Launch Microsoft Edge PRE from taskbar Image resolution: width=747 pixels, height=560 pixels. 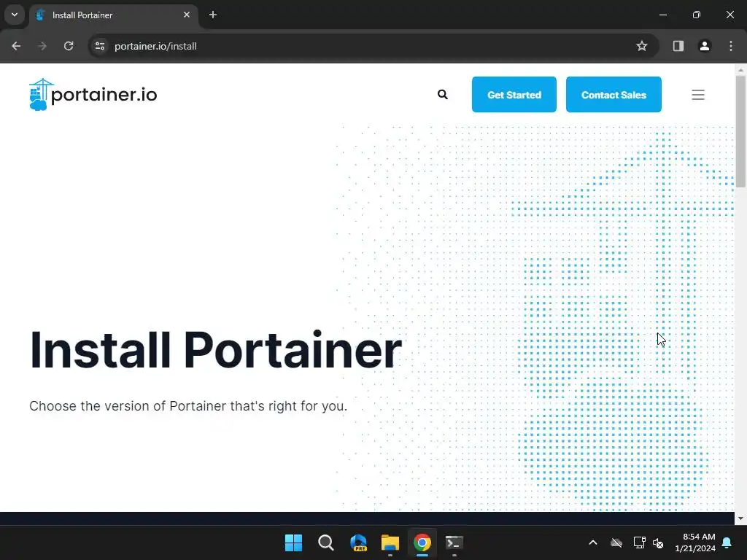point(358,542)
